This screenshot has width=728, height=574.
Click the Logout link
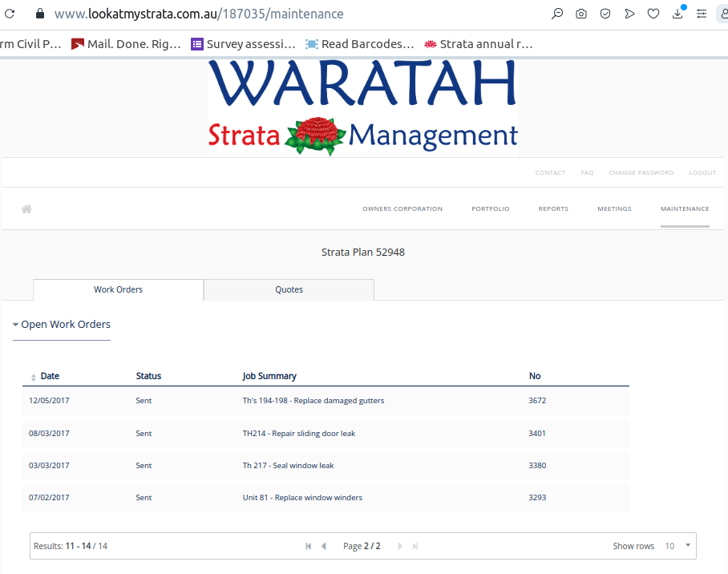click(x=702, y=173)
